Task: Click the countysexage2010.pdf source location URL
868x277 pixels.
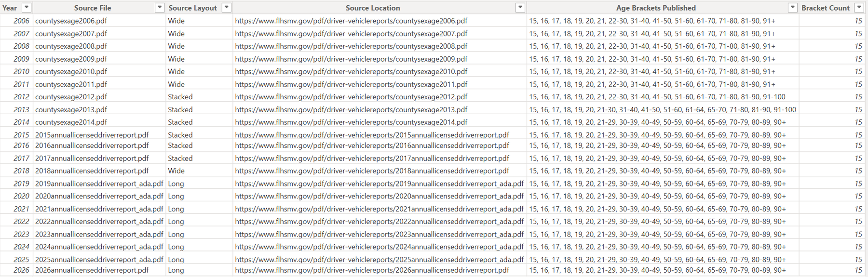Action: click(351, 71)
